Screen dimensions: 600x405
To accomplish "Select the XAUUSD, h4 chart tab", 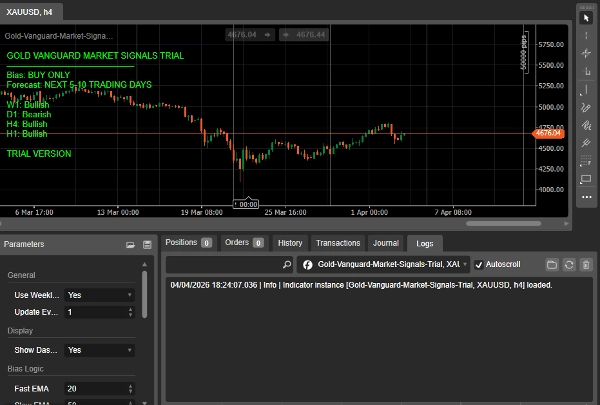I will 29,12.
